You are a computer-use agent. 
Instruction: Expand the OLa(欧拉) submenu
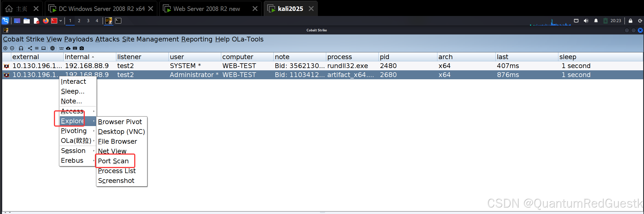[78, 141]
